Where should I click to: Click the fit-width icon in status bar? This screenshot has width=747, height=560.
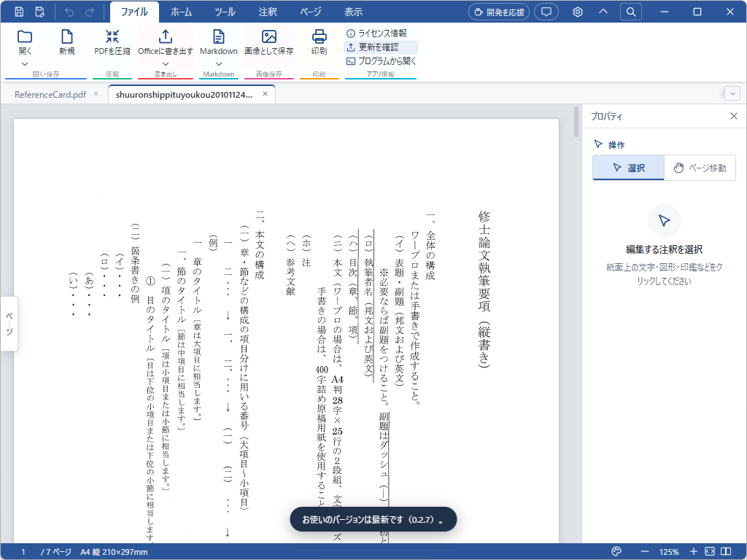click(x=709, y=551)
